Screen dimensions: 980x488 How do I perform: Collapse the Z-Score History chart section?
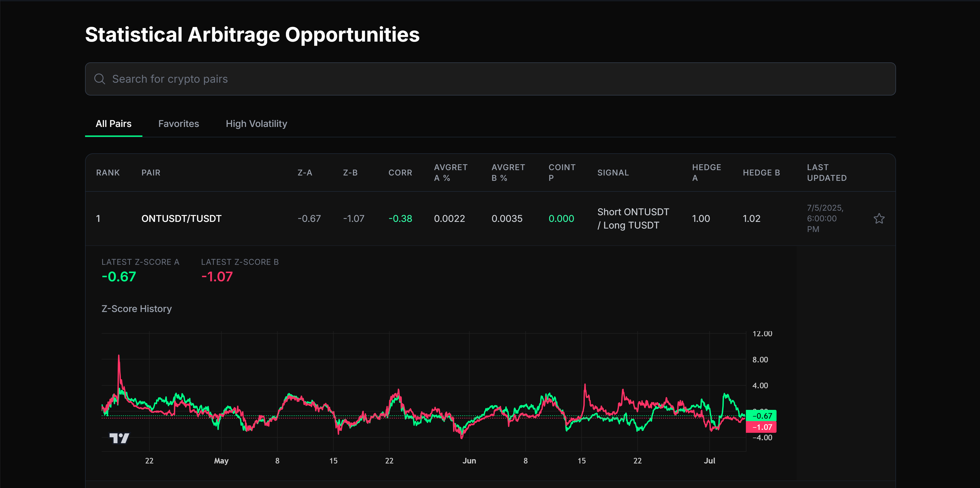tap(136, 309)
